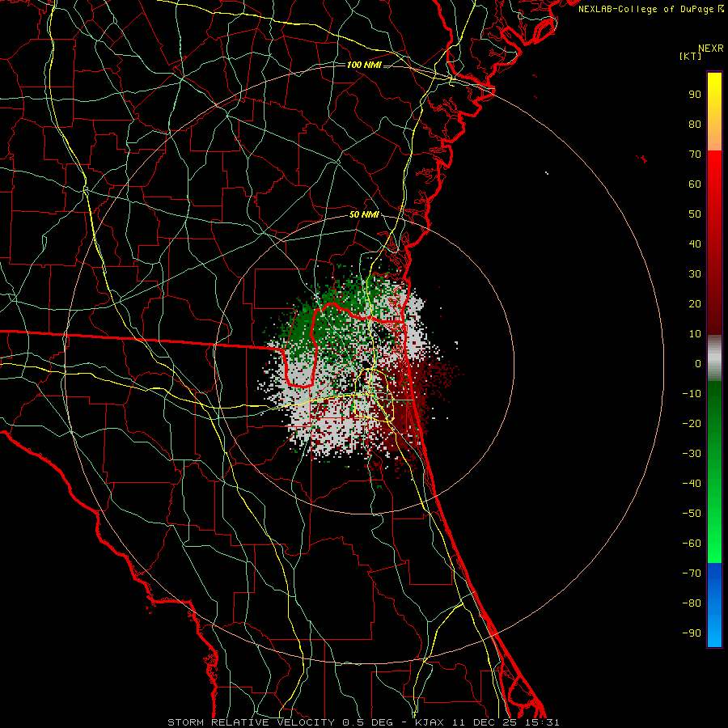Click the positive 10 knot scale label
The image size is (728, 728).
click(x=695, y=334)
